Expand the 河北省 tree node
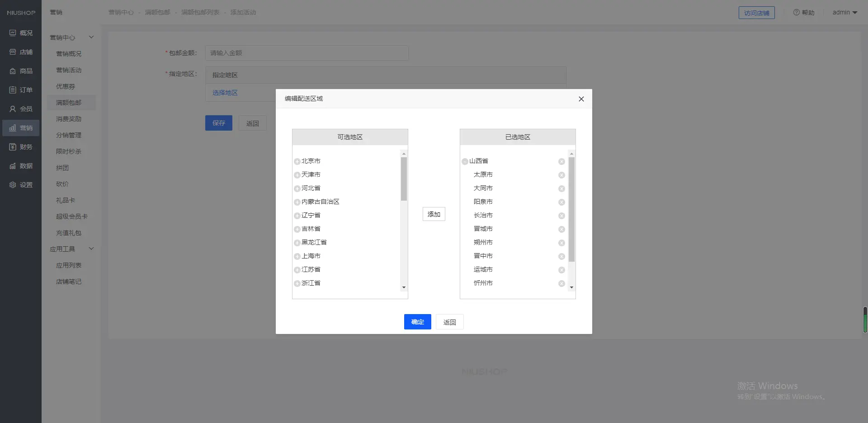 click(x=297, y=188)
